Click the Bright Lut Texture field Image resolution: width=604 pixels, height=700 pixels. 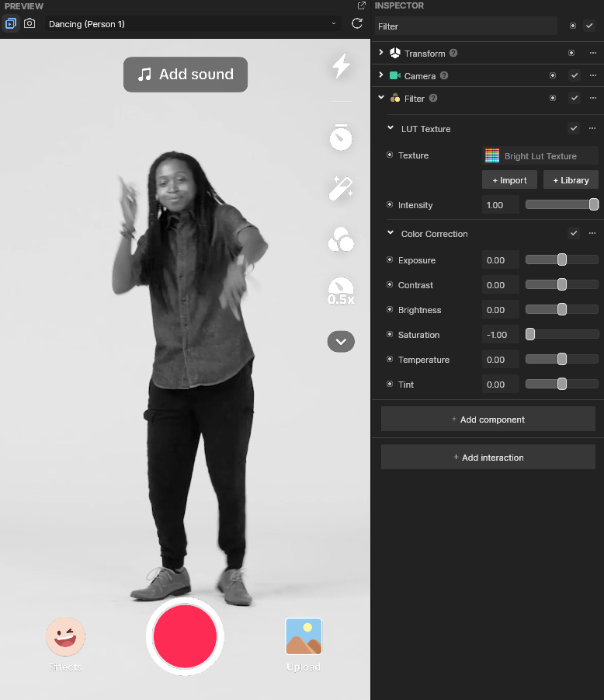pos(540,156)
